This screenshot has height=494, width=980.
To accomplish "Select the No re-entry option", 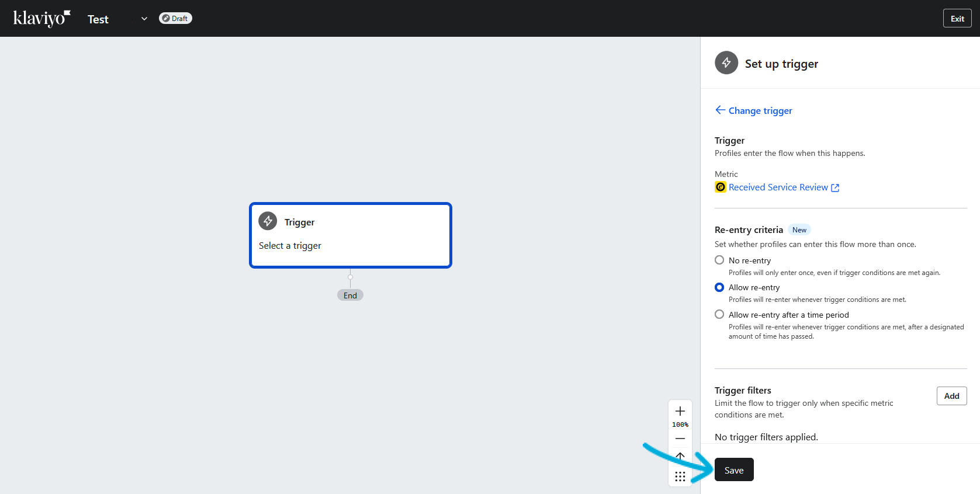I will [x=719, y=260].
